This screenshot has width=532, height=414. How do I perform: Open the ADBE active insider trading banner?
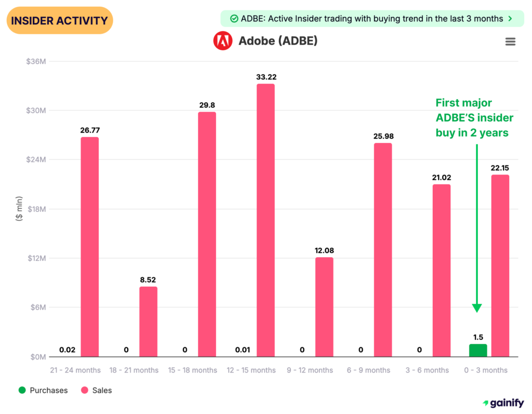tap(371, 19)
